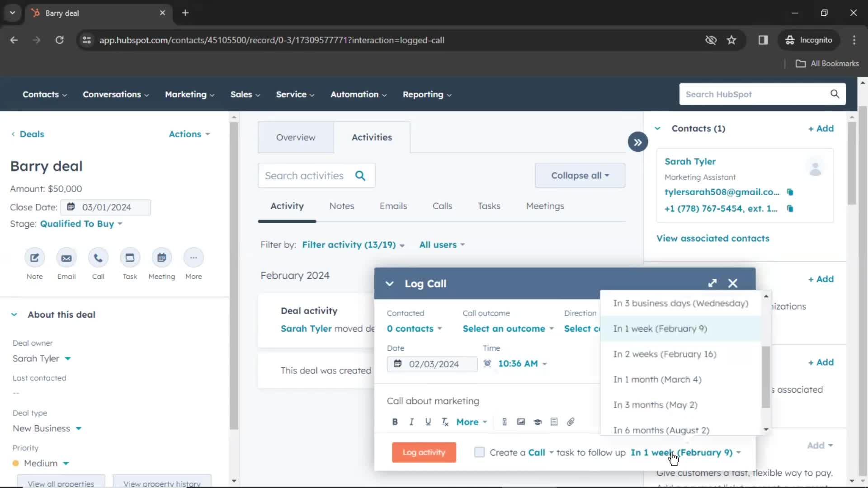
Task: Copy Sarah Tyler's phone number icon
Action: pyautogui.click(x=790, y=208)
